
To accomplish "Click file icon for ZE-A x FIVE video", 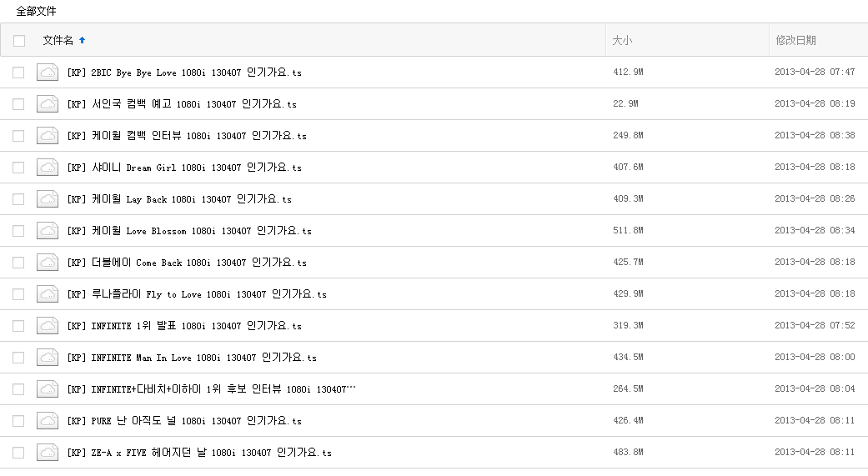I will click(47, 453).
